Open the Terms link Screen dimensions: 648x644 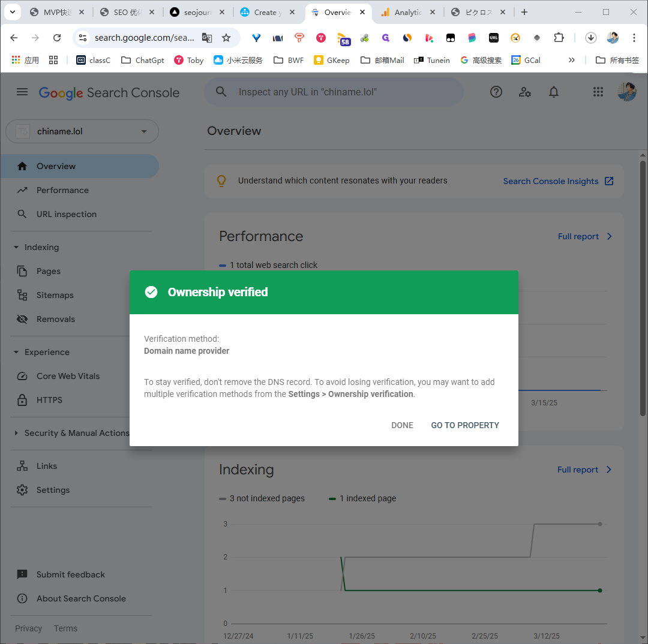[x=65, y=628]
